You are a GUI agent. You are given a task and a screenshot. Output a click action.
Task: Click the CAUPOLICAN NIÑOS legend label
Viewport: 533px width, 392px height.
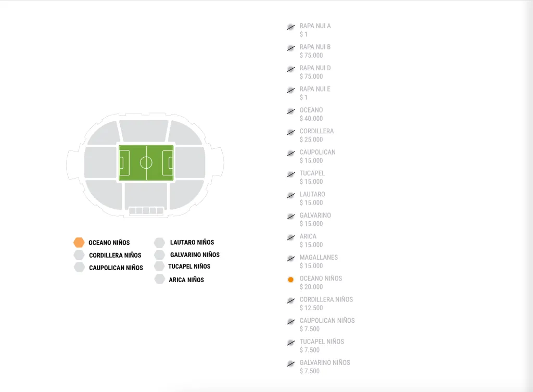pyautogui.click(x=116, y=267)
